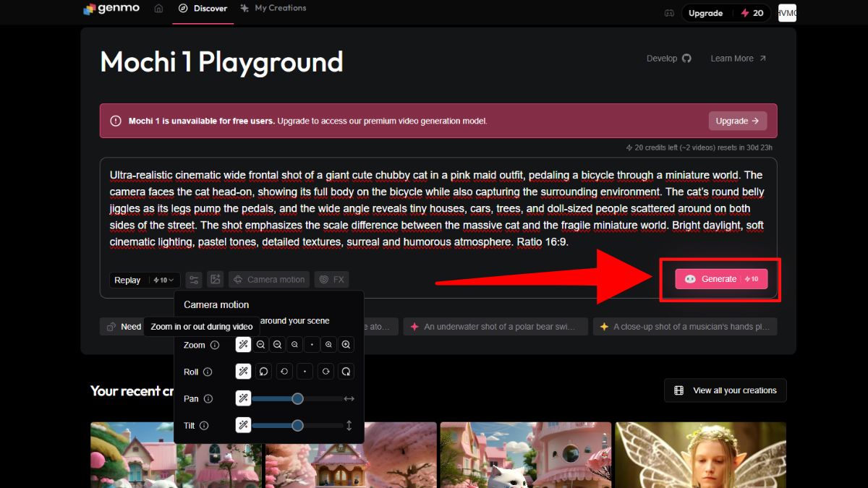Viewport: 868px width, 488px height.
Task: Follow the Learn More link
Action: point(739,59)
